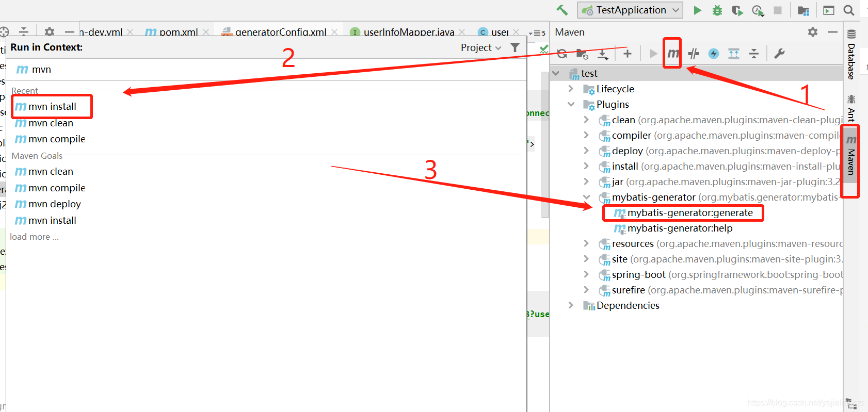Expand the resources plugin node
This screenshot has height=412, width=868.
click(586, 243)
